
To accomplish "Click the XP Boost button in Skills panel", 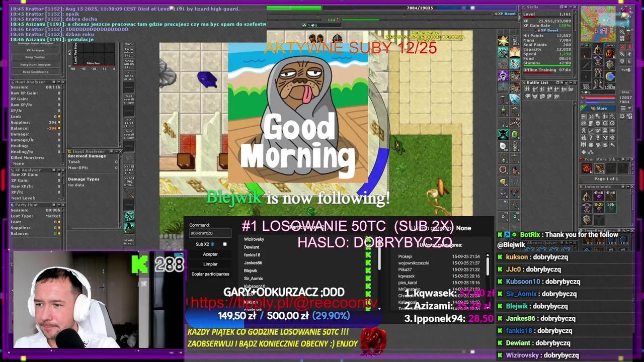I will click(547, 30).
